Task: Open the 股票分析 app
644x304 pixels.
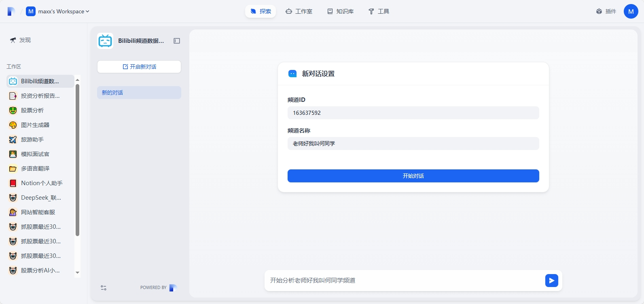Action: coord(40,110)
